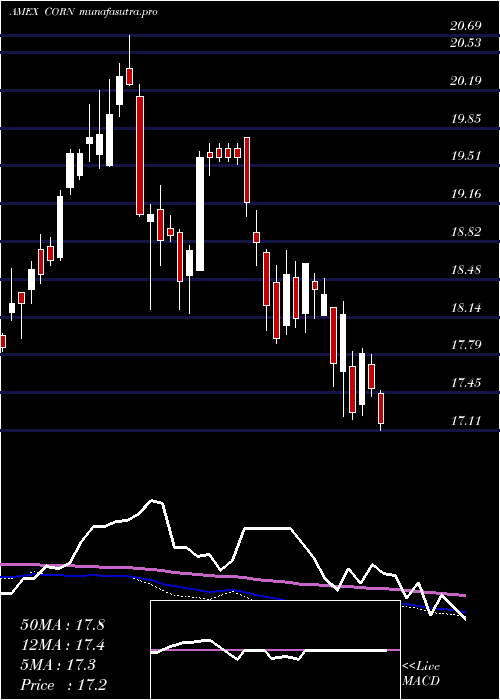Click the 18.82 price axis label
This screenshot has height=700, width=500.
(x=466, y=232)
